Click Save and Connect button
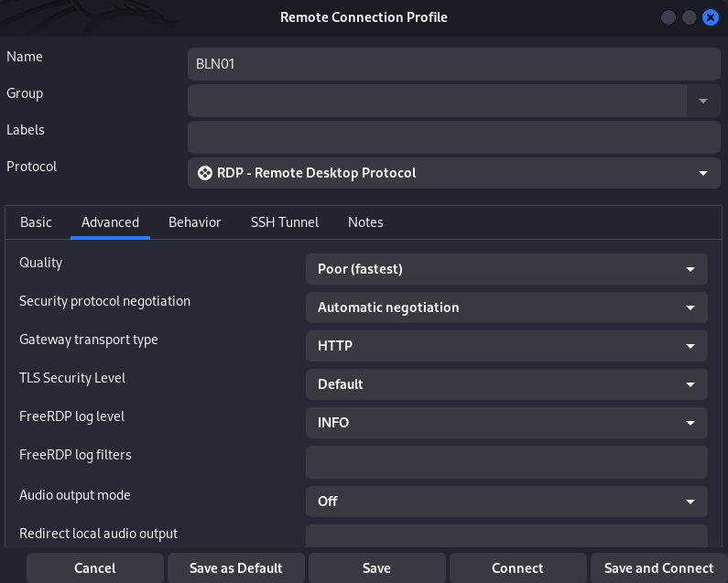Image resolution: width=728 pixels, height=583 pixels. (x=658, y=568)
